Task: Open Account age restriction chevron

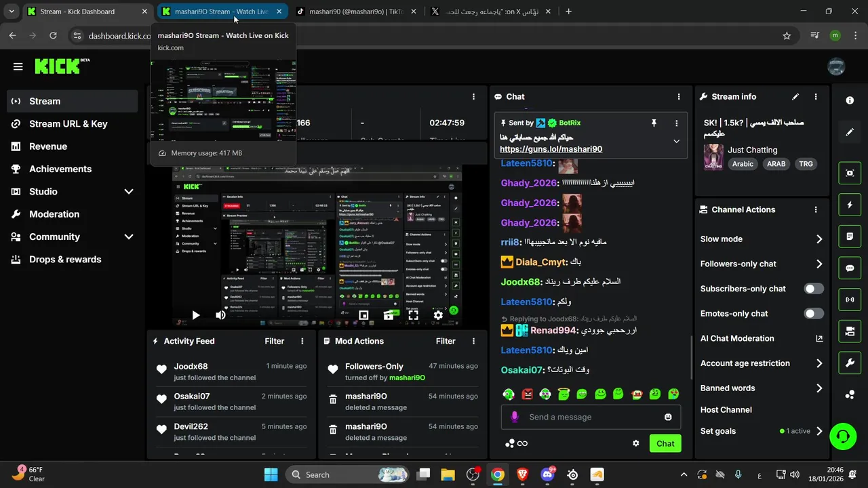Action: pyautogui.click(x=819, y=363)
